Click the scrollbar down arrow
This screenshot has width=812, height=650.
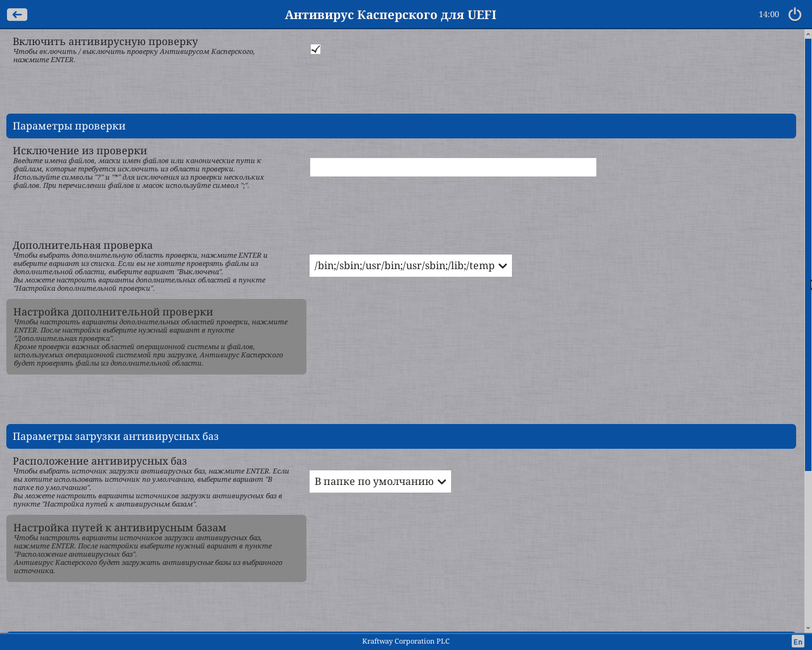tap(808, 628)
